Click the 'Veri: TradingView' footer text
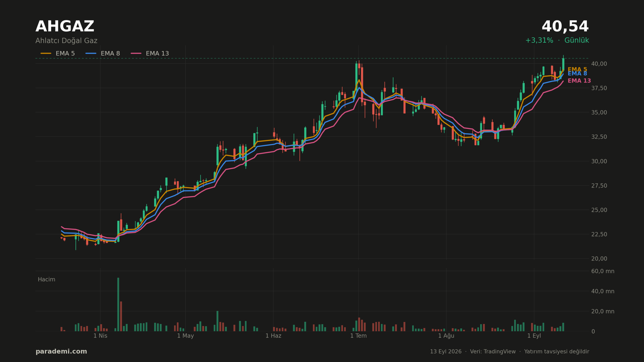 [493, 352]
